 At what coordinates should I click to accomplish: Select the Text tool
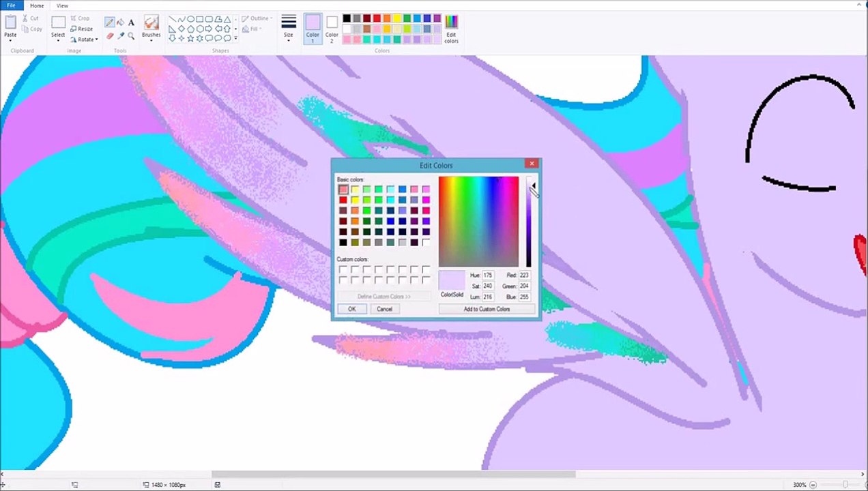[x=131, y=23]
